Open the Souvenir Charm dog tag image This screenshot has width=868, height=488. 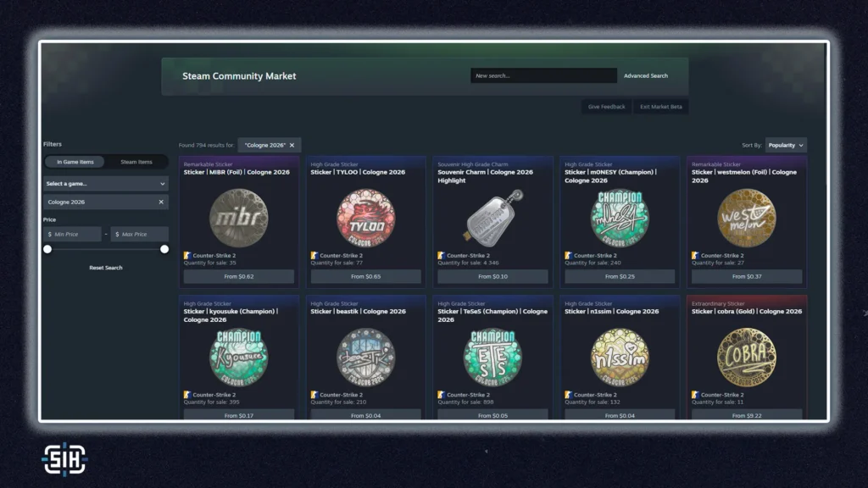click(x=492, y=218)
